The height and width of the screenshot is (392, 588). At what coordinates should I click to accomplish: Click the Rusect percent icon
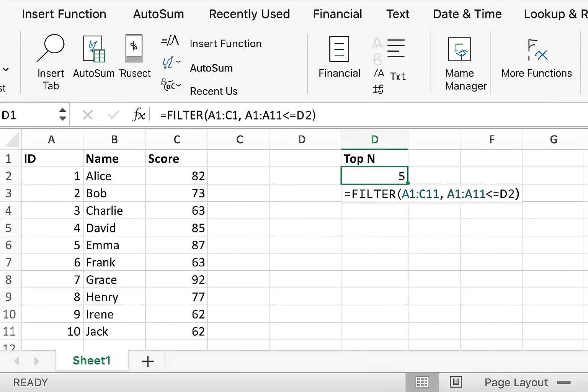point(134,49)
